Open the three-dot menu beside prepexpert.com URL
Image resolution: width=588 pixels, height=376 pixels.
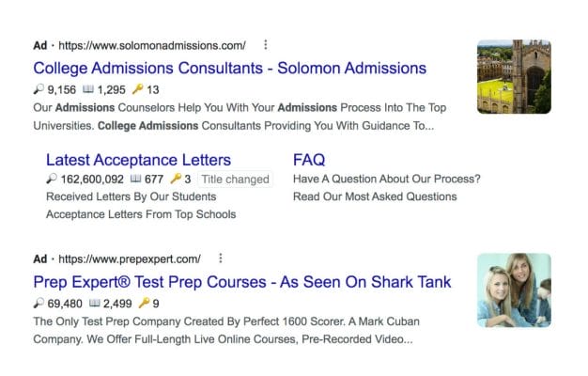point(221,258)
